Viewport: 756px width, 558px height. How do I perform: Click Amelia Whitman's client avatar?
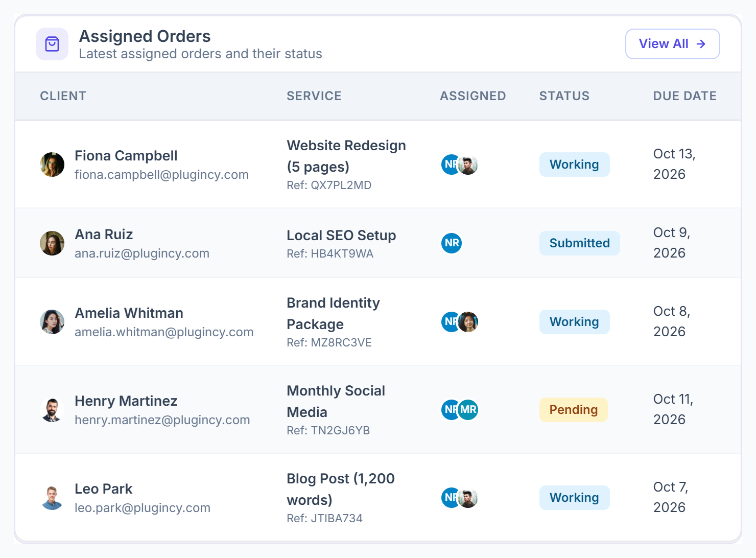click(x=52, y=322)
